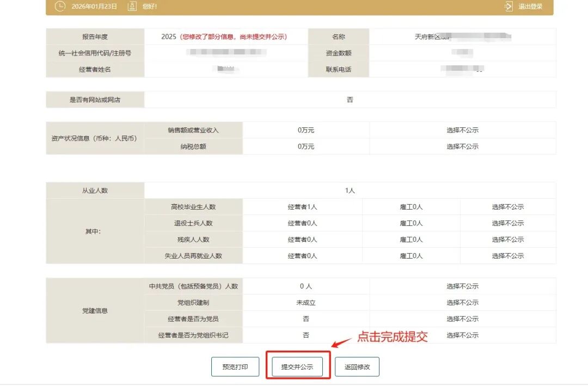Click the 否 value for 经营者是否为党员

[x=306, y=319]
